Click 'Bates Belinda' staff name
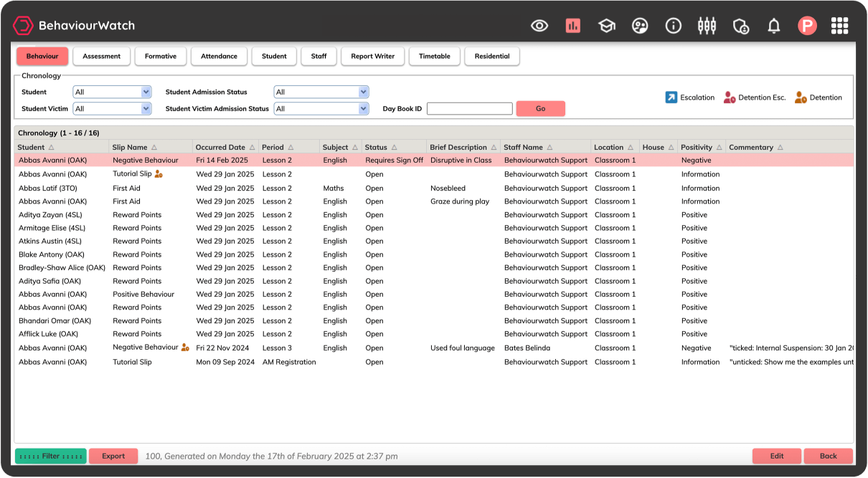The width and height of the screenshot is (868, 478). pos(527,348)
